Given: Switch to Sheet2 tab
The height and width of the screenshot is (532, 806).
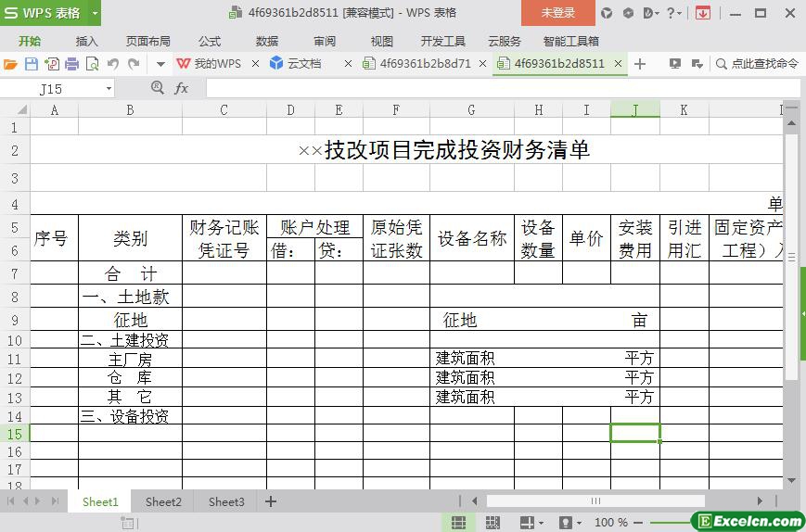Looking at the screenshot, I should [163, 501].
